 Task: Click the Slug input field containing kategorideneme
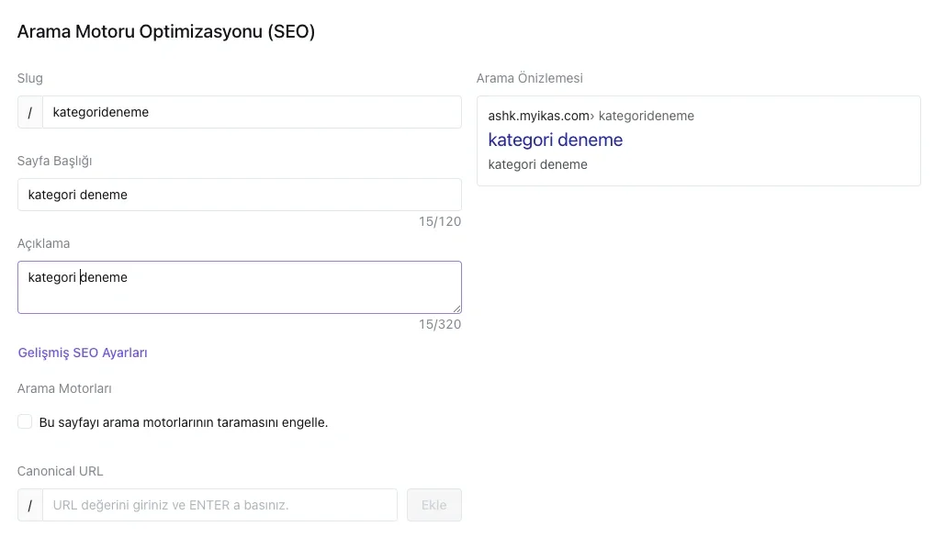pyautogui.click(x=252, y=112)
